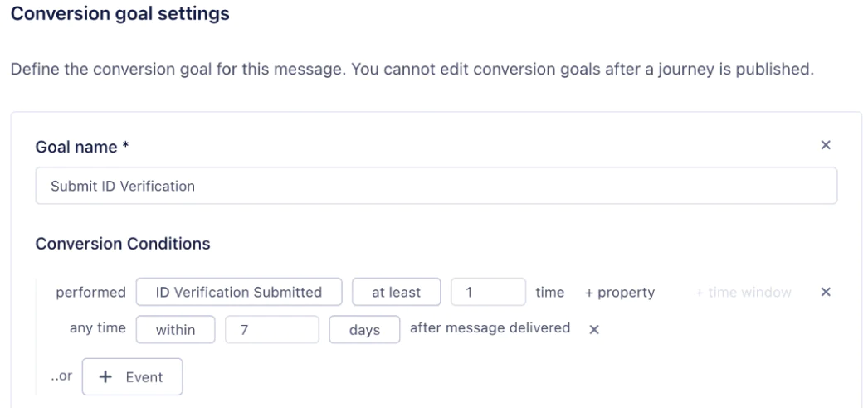The image size is (868, 417).
Task: Click the 'Conversion Conditions' heading
Action: [x=122, y=244]
